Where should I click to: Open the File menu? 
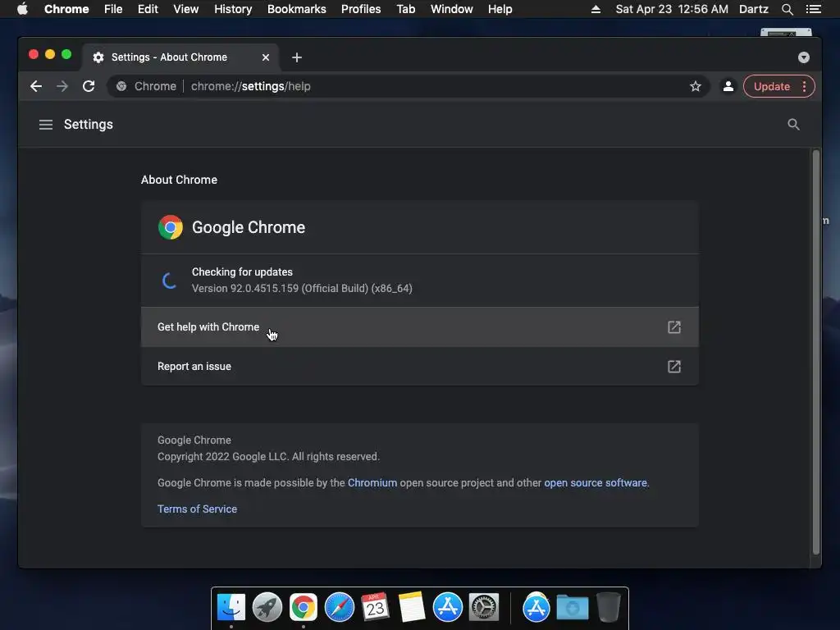(x=113, y=9)
